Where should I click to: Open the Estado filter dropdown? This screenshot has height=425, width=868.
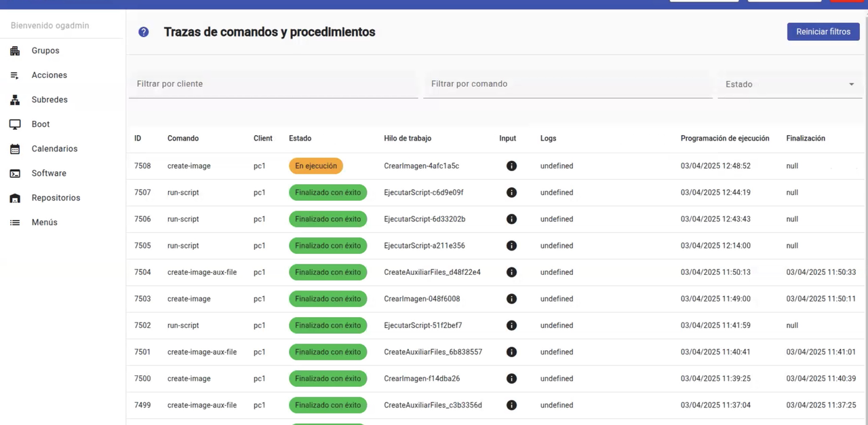coord(789,84)
